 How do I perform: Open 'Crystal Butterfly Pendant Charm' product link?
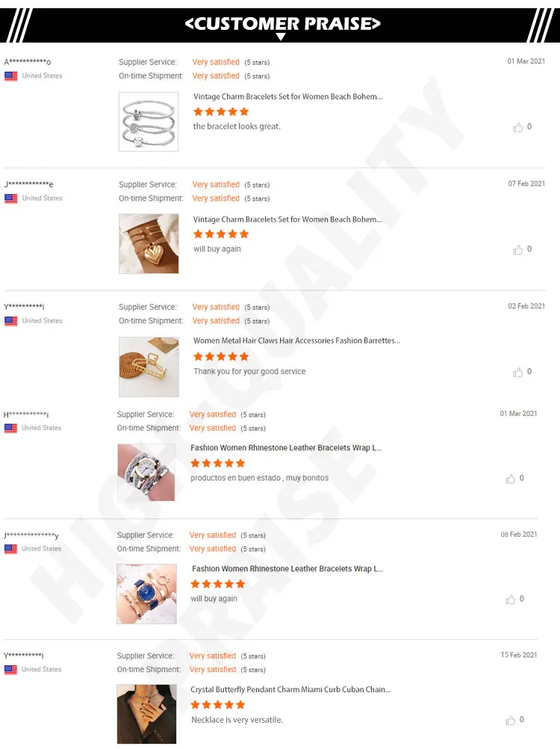[x=290, y=689]
